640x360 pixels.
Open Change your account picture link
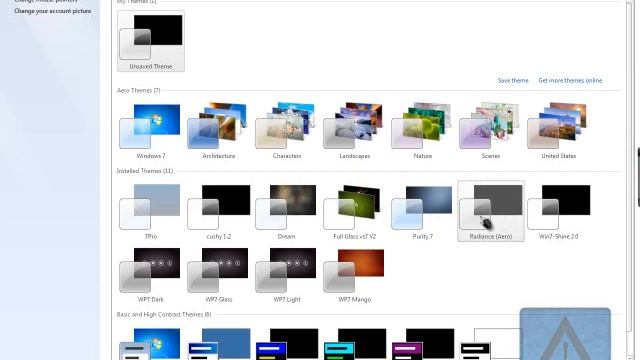coord(53,11)
